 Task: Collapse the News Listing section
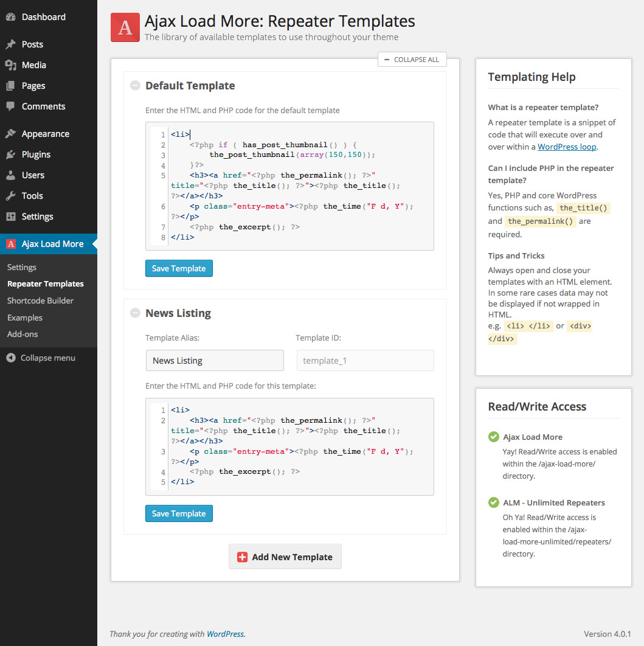[x=135, y=313]
